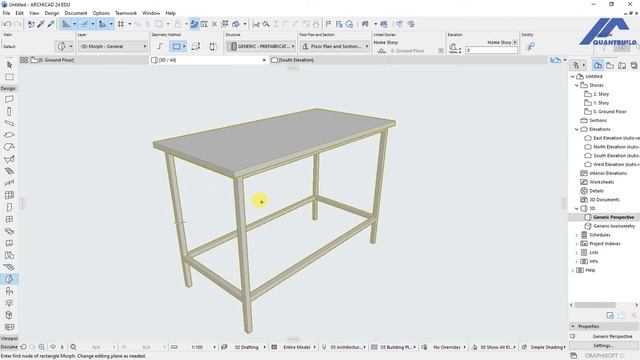Toggle snap guides and points
640x360 pixels.
(84, 24)
